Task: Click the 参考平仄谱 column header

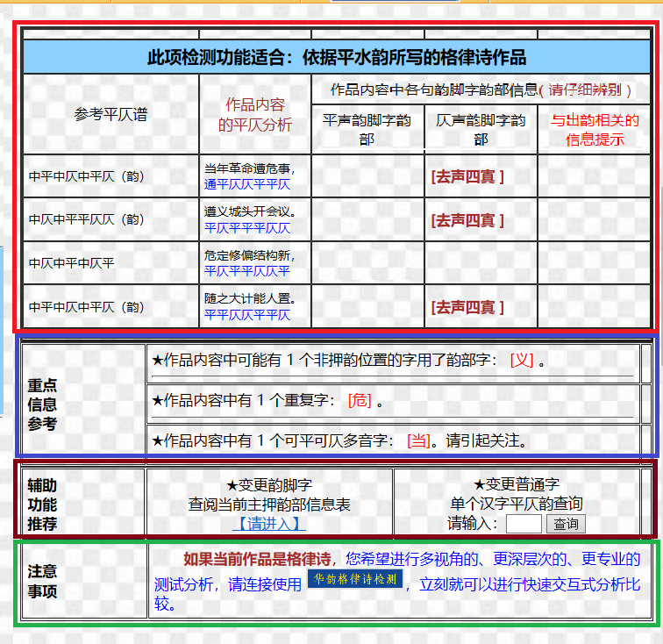Action: [x=110, y=115]
